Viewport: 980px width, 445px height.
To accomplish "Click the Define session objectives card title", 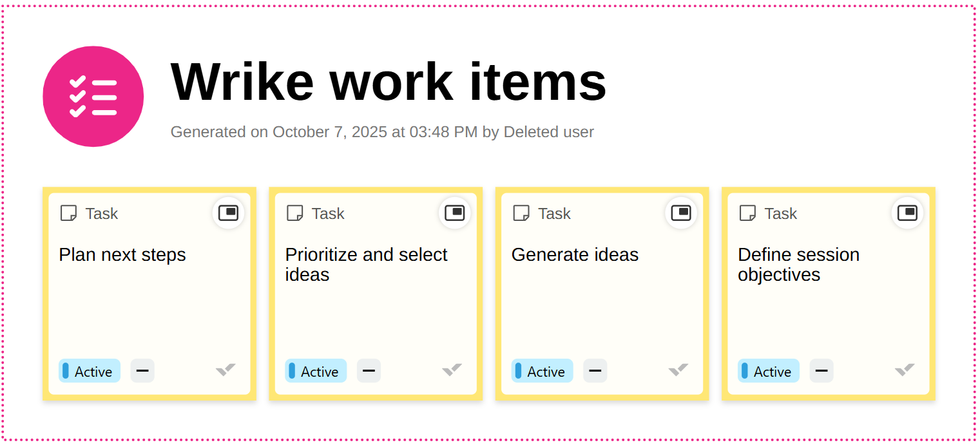I will pos(798,264).
